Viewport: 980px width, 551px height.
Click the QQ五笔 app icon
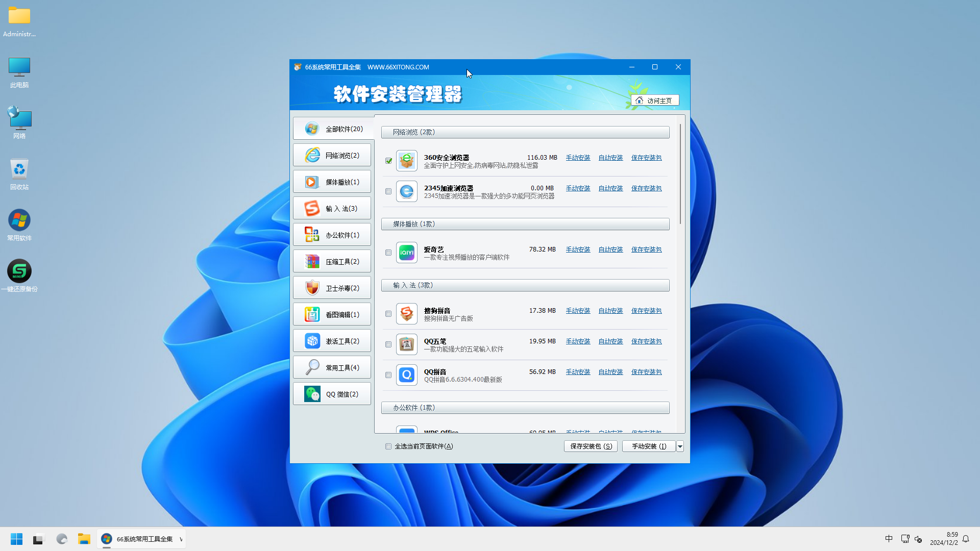point(407,344)
